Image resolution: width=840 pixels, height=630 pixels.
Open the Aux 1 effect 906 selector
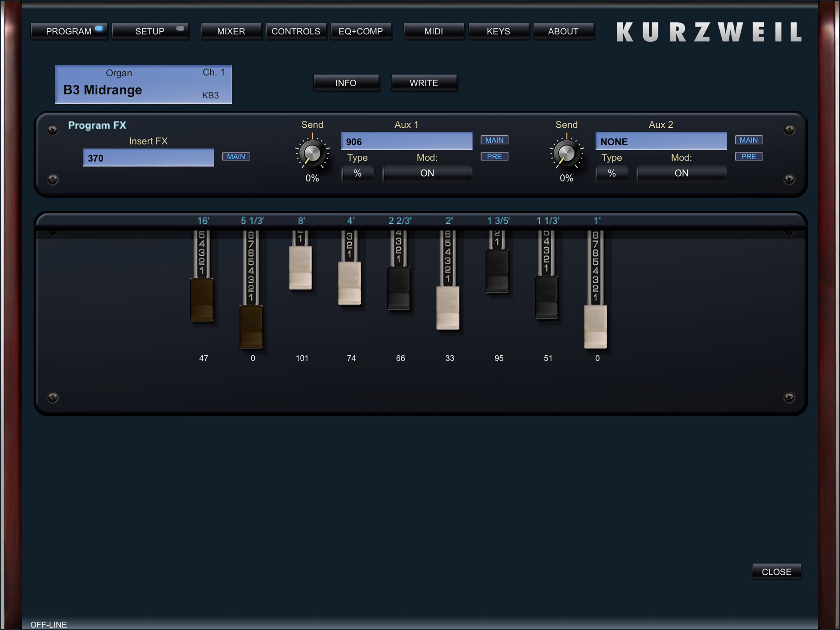(x=407, y=142)
